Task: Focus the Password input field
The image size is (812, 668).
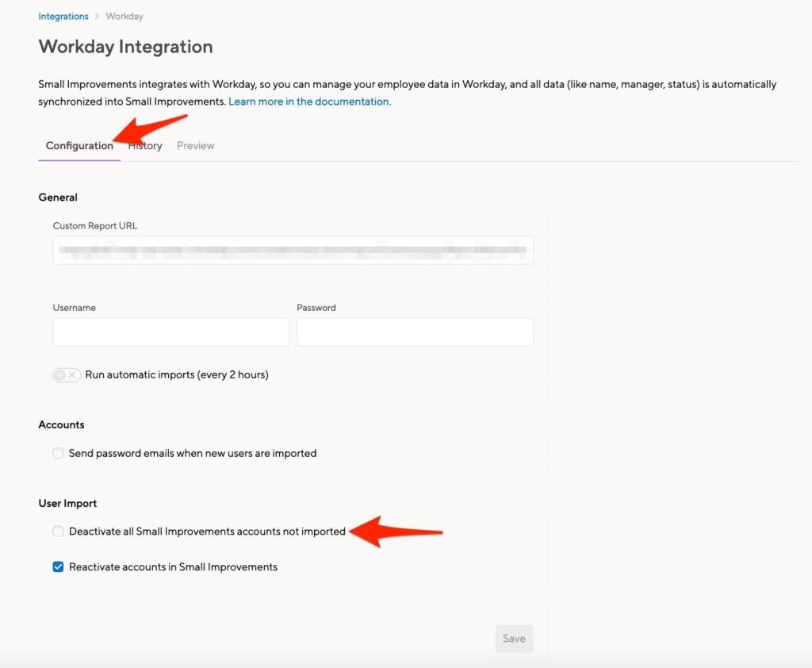Action: coord(415,332)
